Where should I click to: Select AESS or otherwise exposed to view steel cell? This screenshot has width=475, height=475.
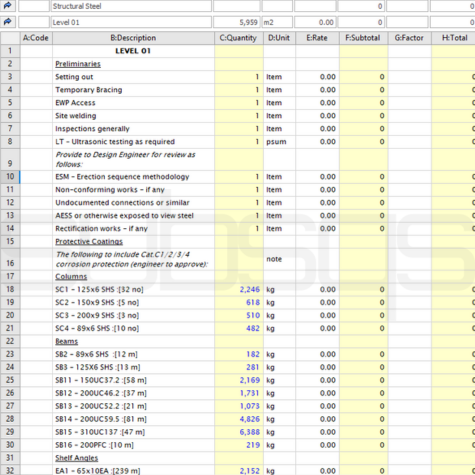[133, 216]
